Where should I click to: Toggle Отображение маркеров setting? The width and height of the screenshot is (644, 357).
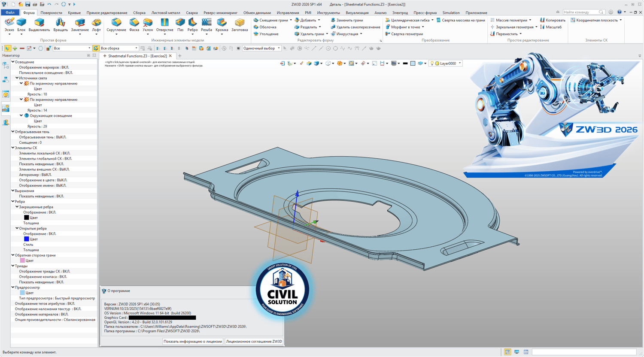click(44, 67)
